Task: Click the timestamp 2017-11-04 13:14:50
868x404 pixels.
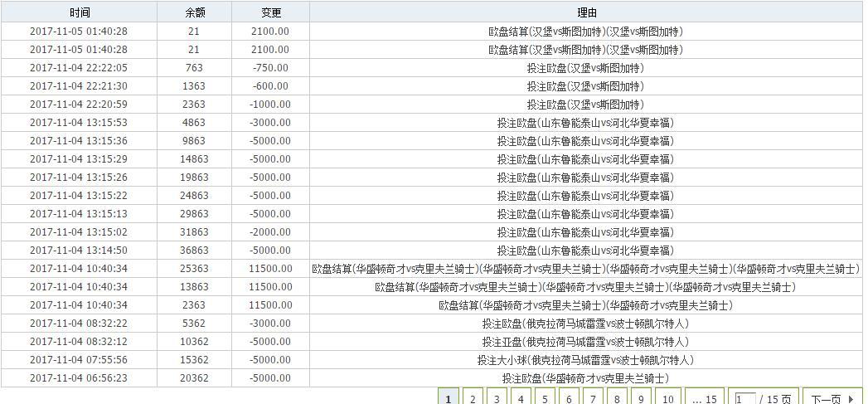Action: pyautogui.click(x=79, y=251)
